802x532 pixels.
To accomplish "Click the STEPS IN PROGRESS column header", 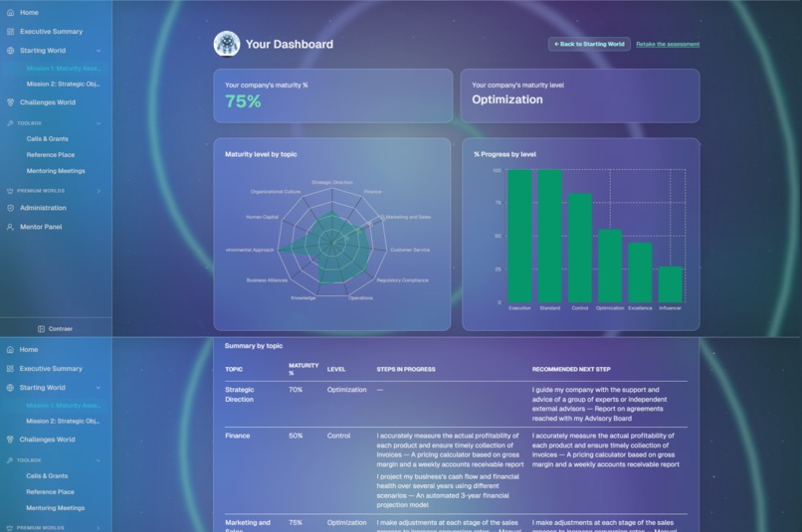I will (406, 369).
